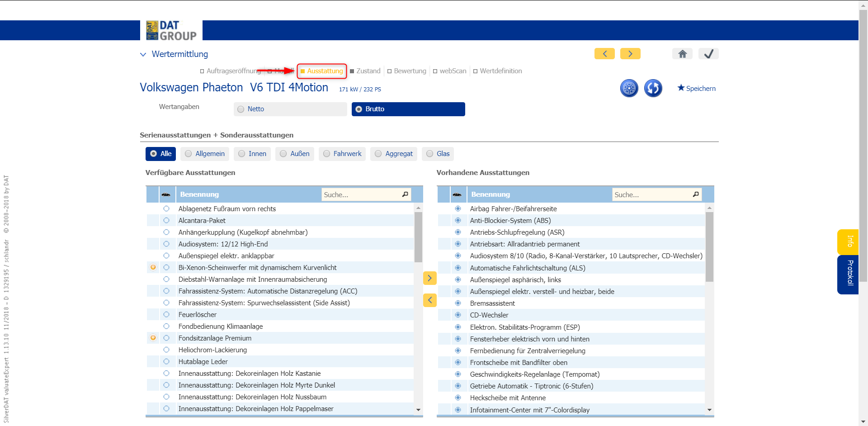Go to home via house icon
Viewport: 868px width, 426px height.
(683, 54)
